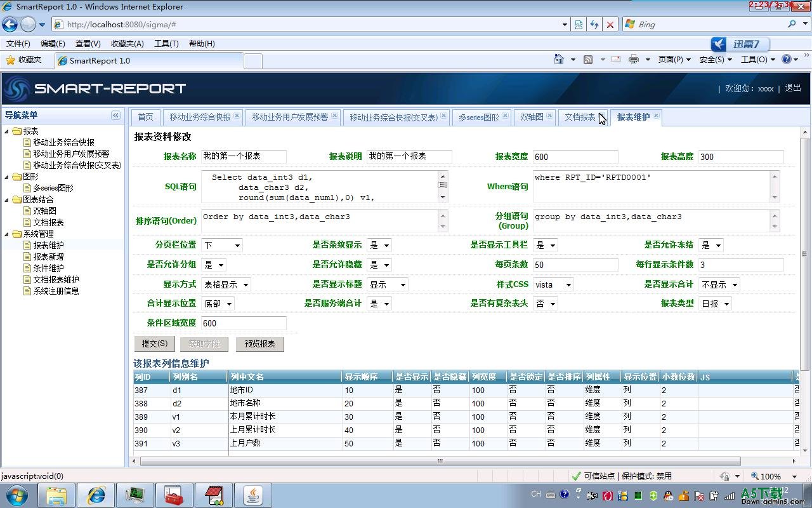Open the 安全(S) command bar menu

[x=716, y=59]
